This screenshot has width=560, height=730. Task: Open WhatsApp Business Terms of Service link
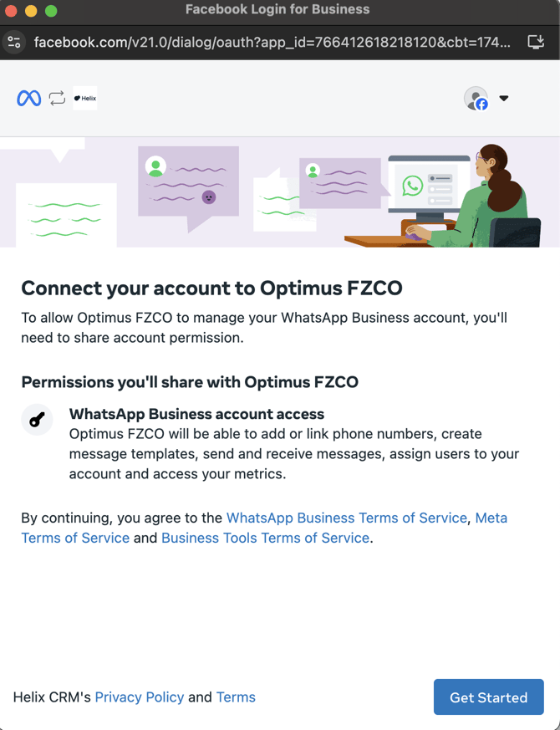pyautogui.click(x=346, y=518)
